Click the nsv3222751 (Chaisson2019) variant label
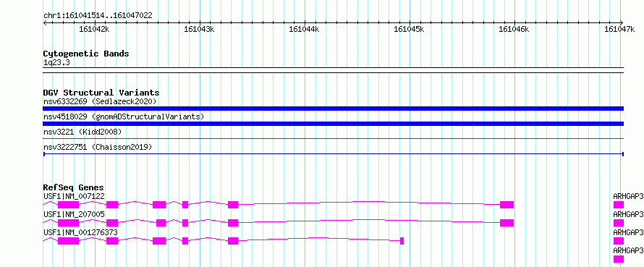 98,147
